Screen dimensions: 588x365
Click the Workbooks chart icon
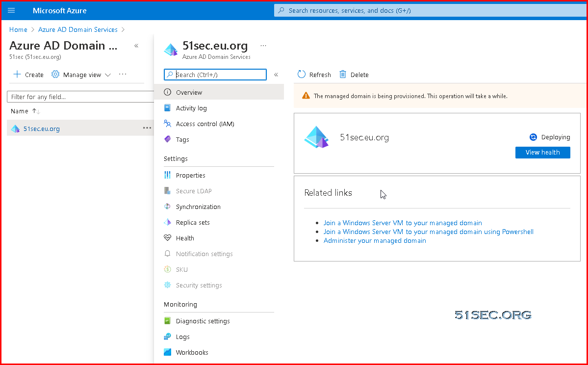168,352
